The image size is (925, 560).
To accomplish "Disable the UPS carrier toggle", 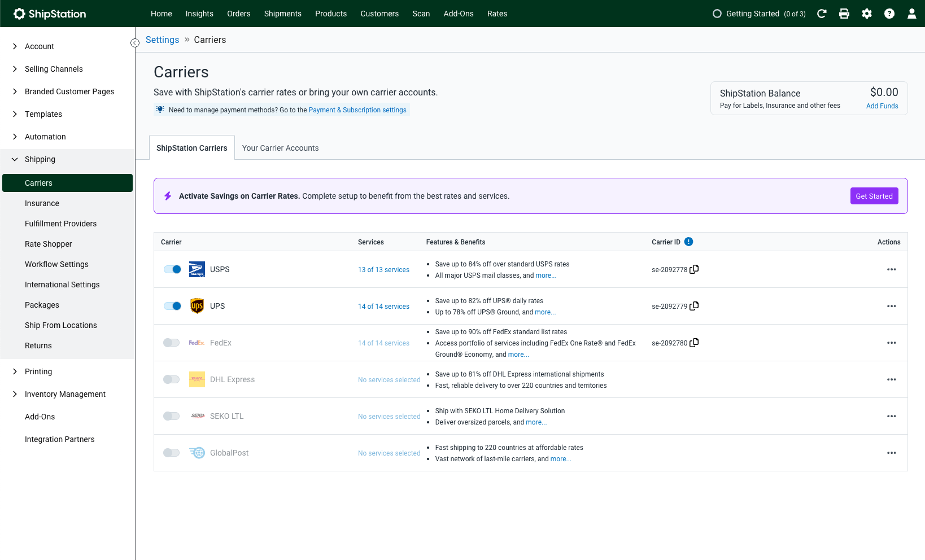I will (x=172, y=306).
